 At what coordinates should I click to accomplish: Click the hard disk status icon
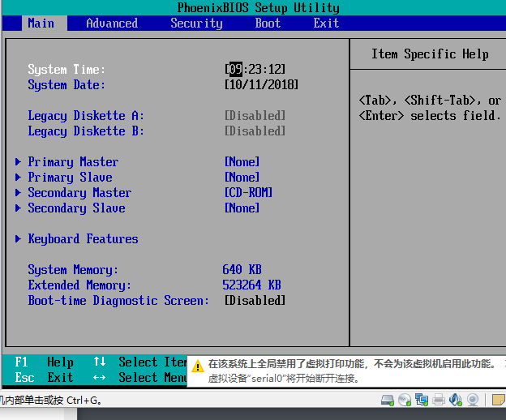click(388, 400)
